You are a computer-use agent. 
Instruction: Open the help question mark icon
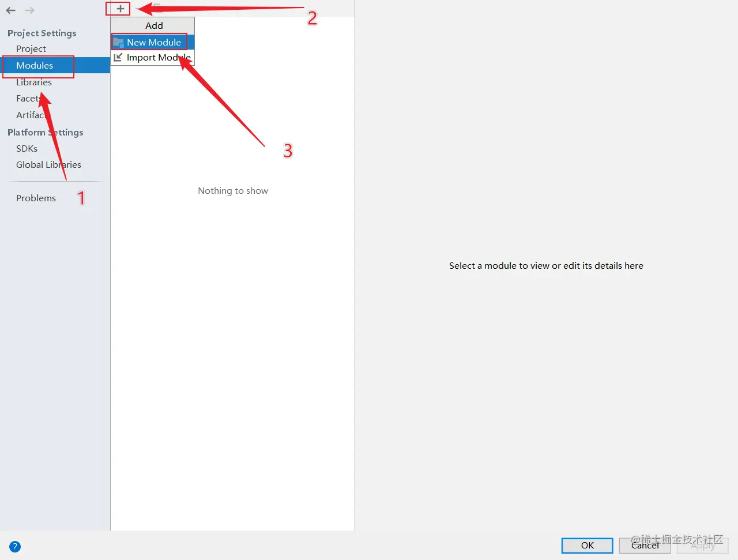point(15,547)
